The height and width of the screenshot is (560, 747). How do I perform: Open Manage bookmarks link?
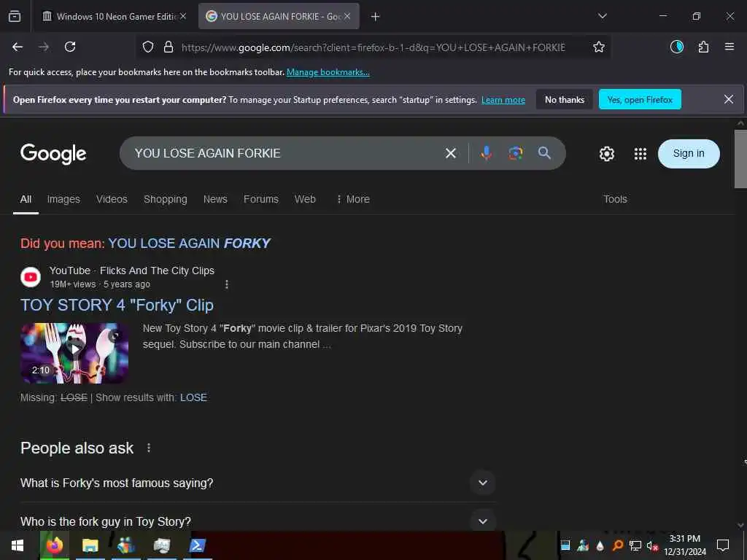point(328,72)
